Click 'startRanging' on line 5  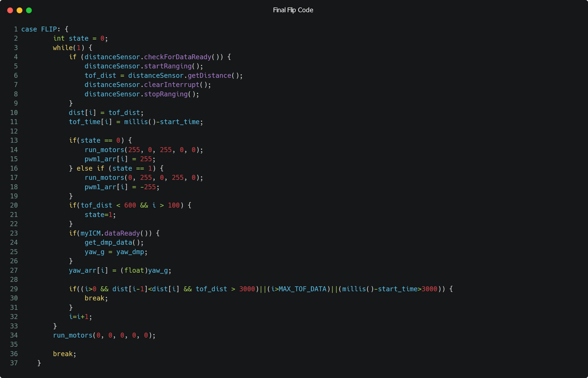tap(168, 66)
